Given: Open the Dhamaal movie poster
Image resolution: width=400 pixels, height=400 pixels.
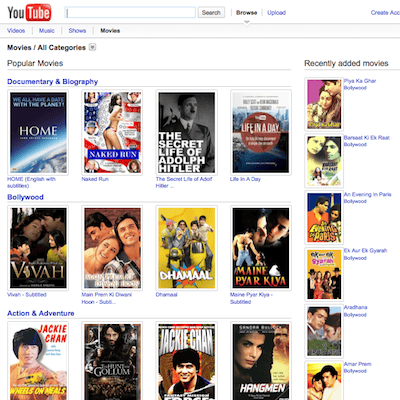Looking at the screenshot, I should pyautogui.click(x=187, y=248).
